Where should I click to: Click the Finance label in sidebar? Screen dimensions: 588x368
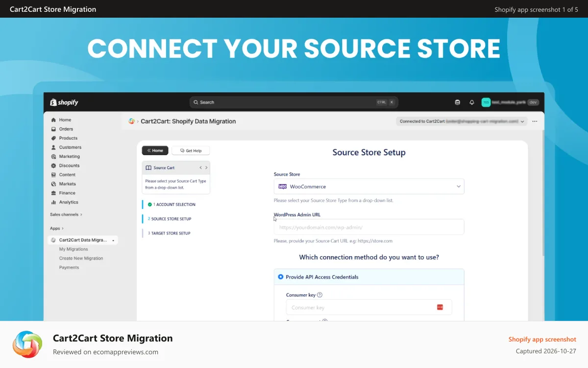click(x=67, y=193)
